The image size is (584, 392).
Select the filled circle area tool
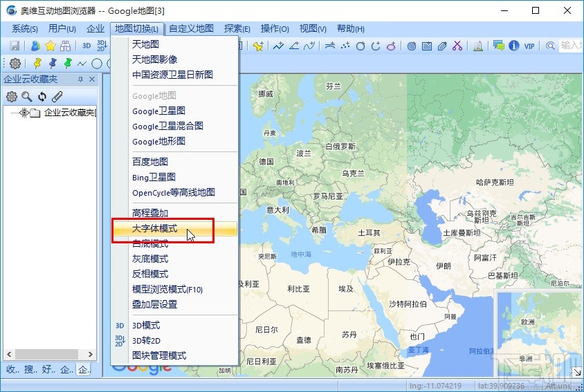(412, 46)
